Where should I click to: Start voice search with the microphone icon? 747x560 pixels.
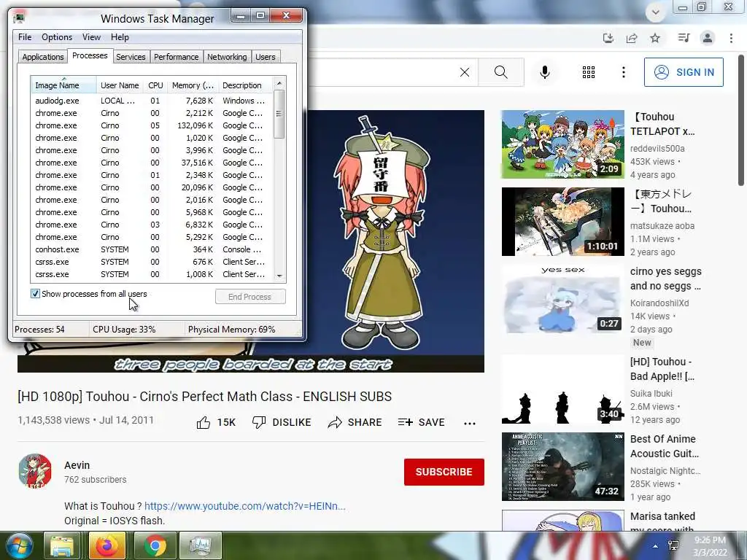545,72
